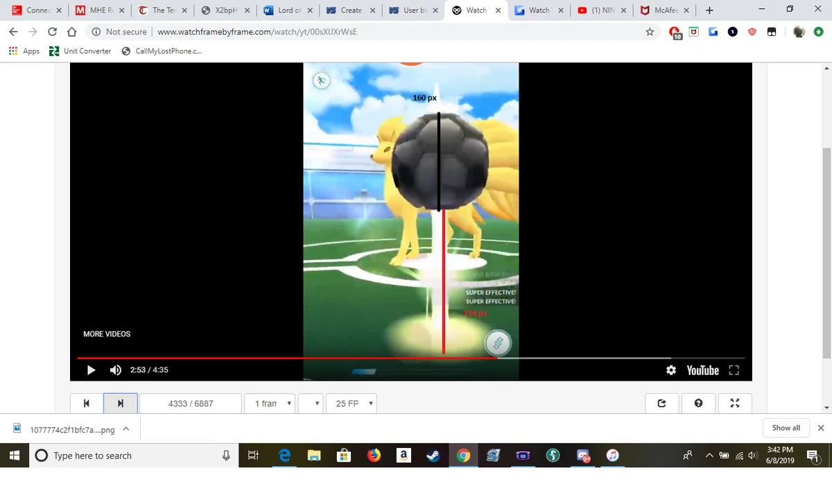Click the address bar URL
The width and height of the screenshot is (832, 504).
(257, 32)
